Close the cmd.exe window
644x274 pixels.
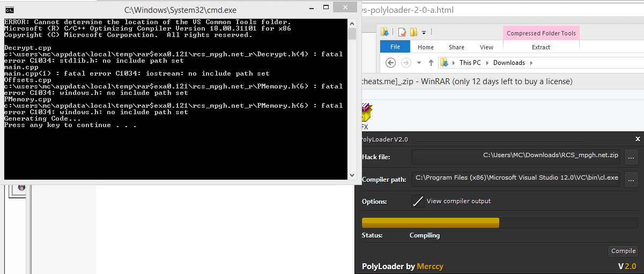point(345,6)
